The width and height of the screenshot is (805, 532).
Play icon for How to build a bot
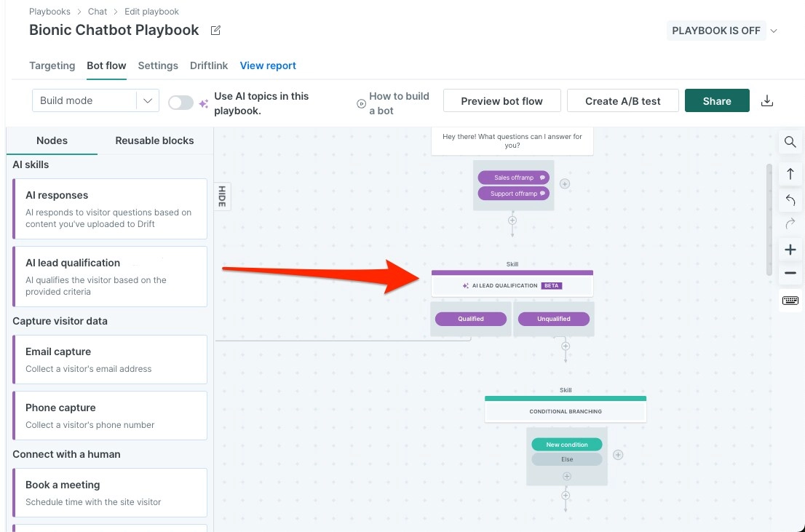361,104
